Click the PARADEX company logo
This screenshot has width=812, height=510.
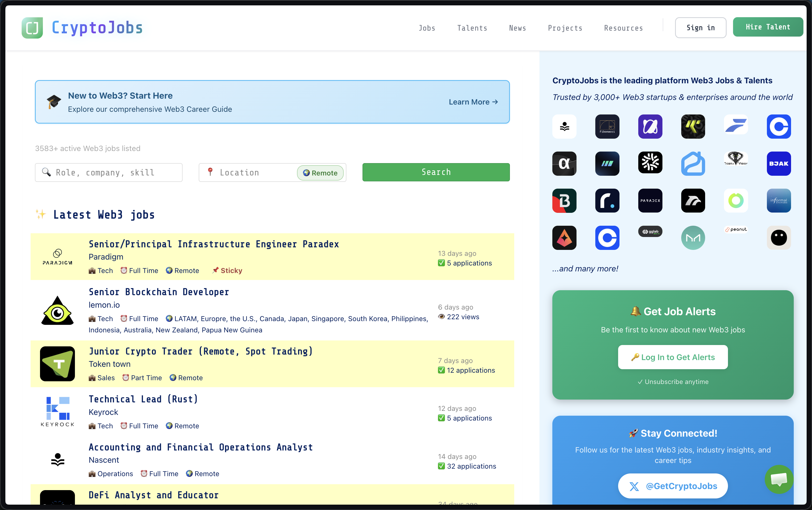coord(650,201)
